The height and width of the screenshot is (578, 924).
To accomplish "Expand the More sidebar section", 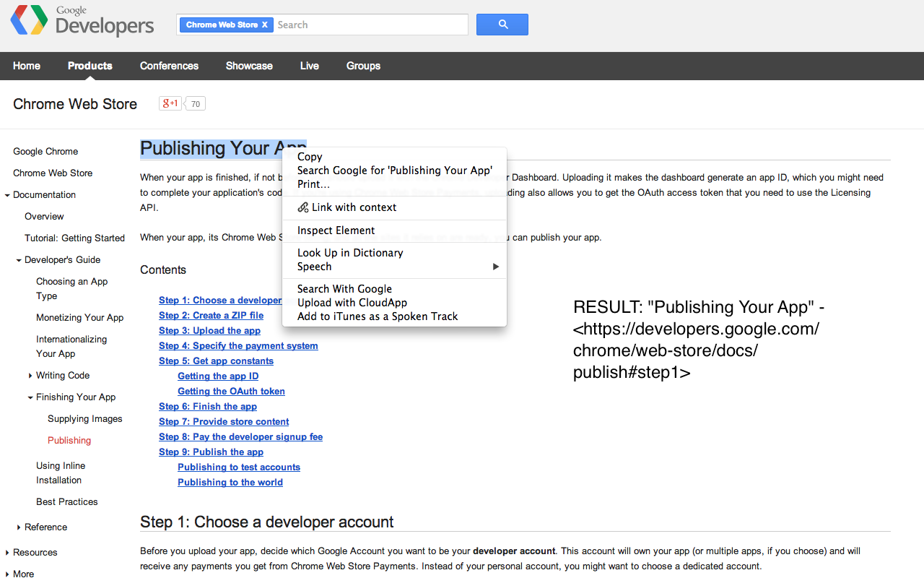I will pyautogui.click(x=7, y=574).
